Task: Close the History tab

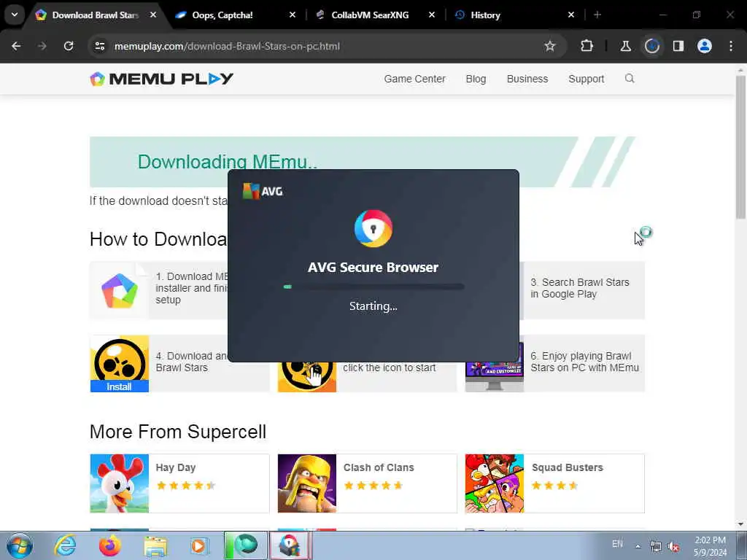Action: (x=571, y=15)
